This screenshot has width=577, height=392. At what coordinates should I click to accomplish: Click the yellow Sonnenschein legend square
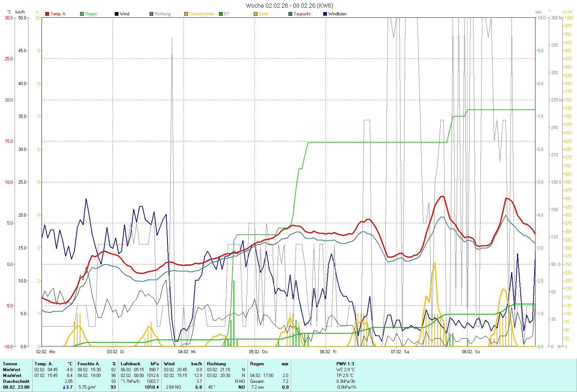(x=186, y=14)
